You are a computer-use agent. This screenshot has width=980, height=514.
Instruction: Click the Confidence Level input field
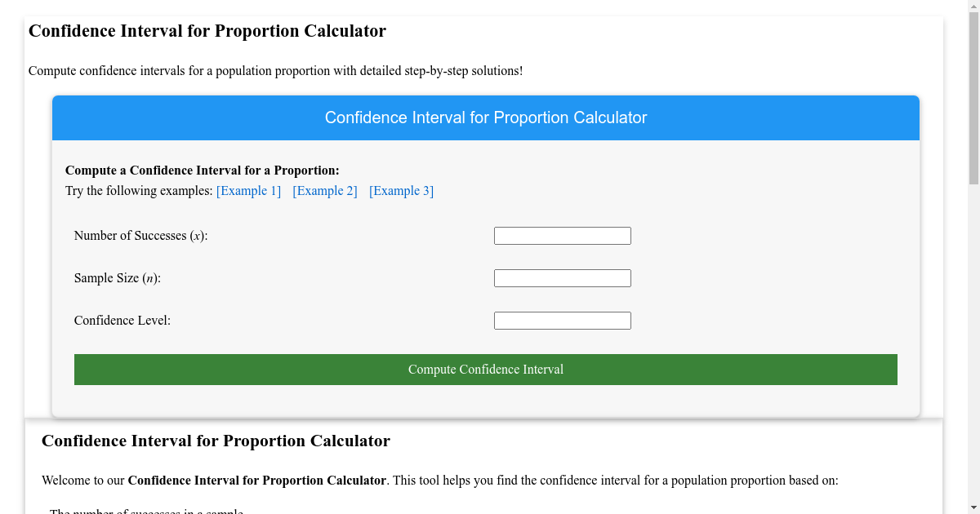tap(562, 320)
